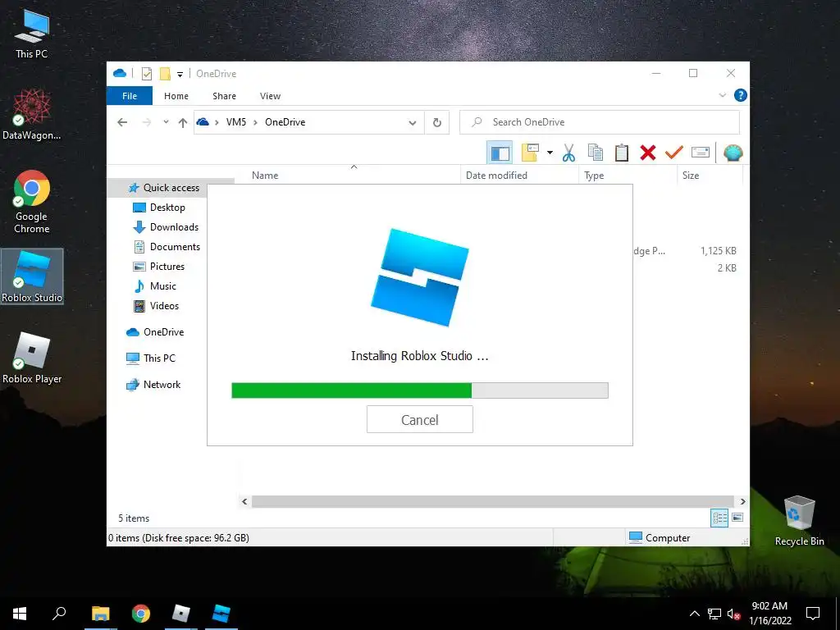The image size is (840, 630).
Task: Open Desktop in navigation pane
Action: click(x=158, y=208)
